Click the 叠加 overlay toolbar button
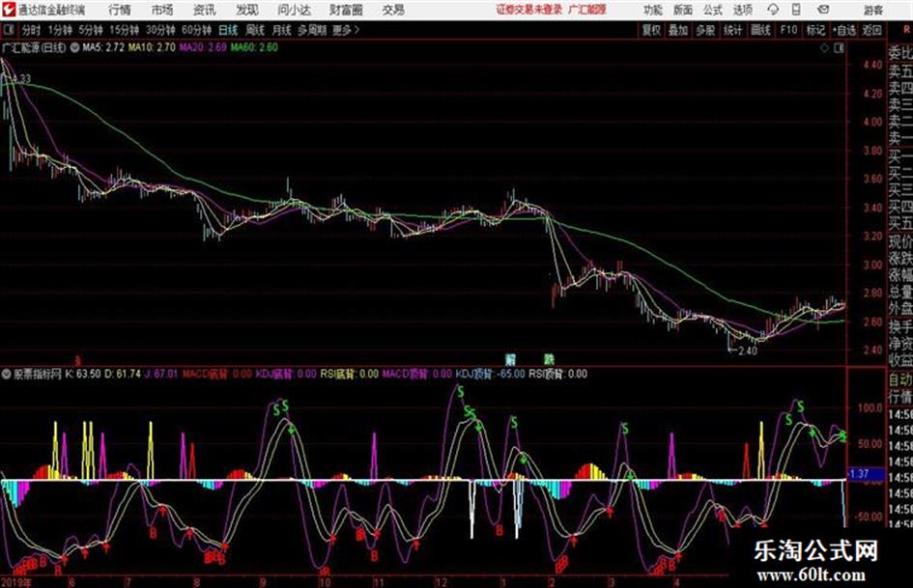913x588 pixels. tap(678, 30)
